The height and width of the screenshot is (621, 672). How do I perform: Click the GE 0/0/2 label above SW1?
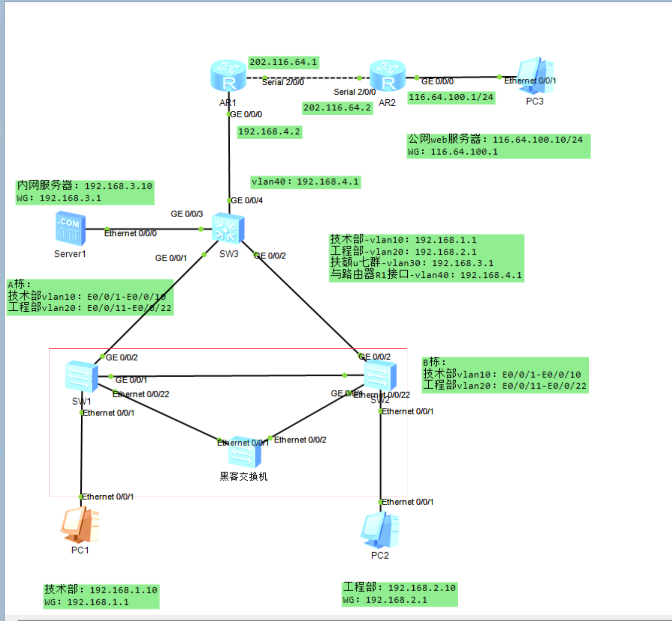pos(122,358)
